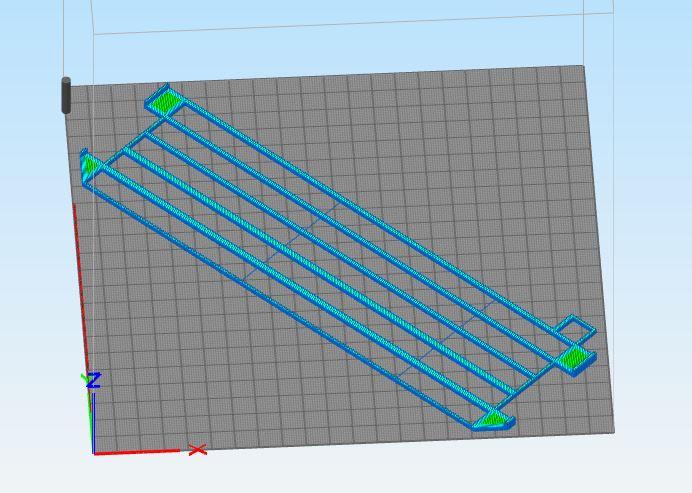The height and width of the screenshot is (493, 692).
Task: Click the red X axis line of gizmo
Action: 137,452
